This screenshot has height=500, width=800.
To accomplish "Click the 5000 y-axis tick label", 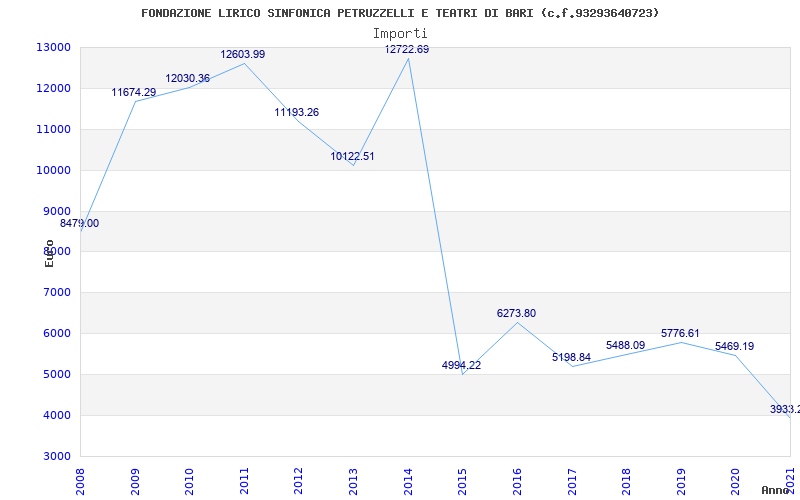I will (56, 374).
